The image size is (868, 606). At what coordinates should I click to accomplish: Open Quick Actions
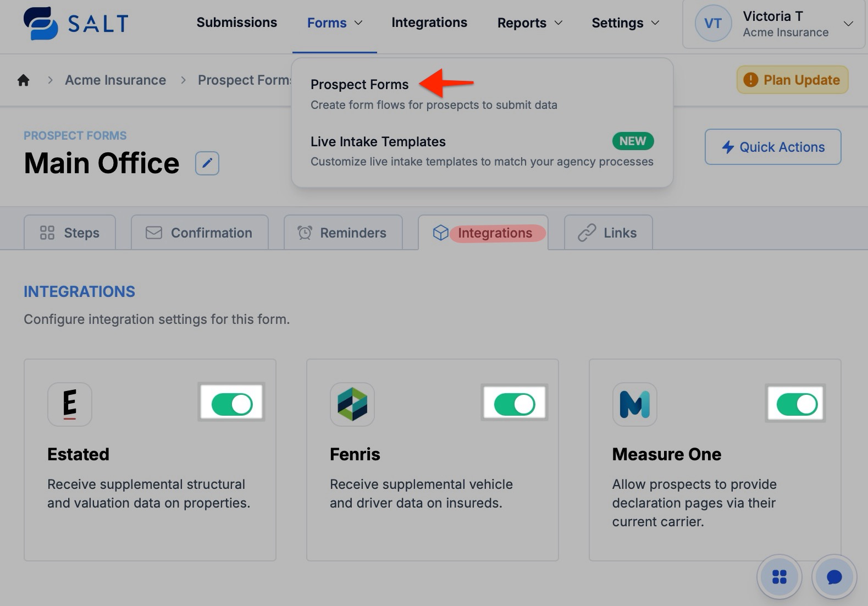[x=773, y=147]
